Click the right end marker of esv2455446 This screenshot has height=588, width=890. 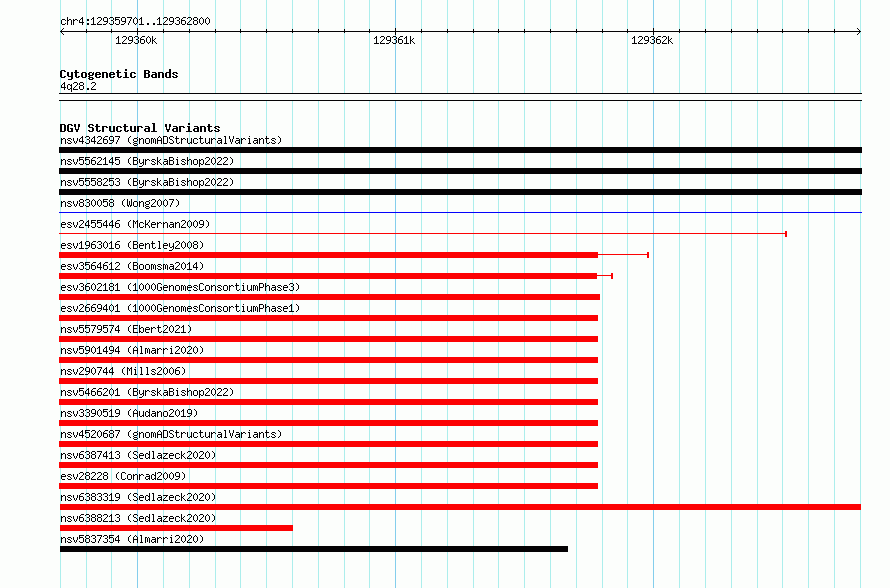(x=786, y=234)
